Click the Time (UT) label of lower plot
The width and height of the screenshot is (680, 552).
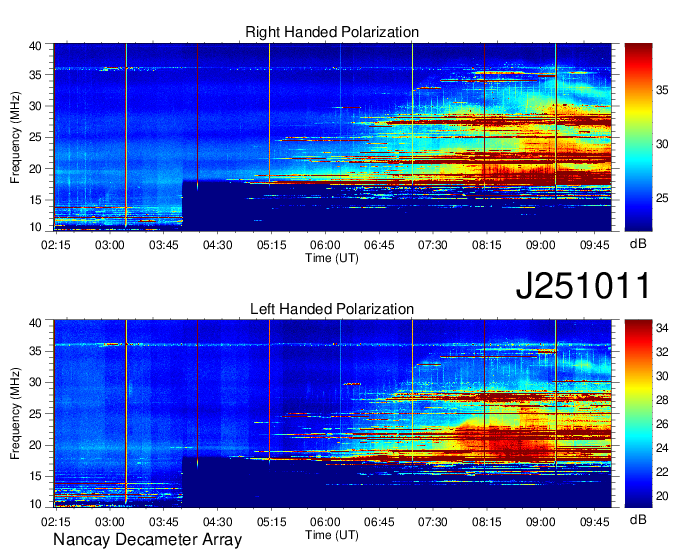332,535
